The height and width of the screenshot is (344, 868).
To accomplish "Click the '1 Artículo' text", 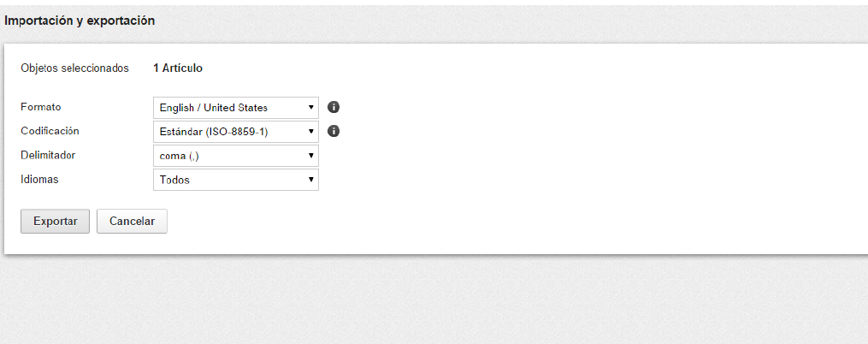I will point(178,68).
